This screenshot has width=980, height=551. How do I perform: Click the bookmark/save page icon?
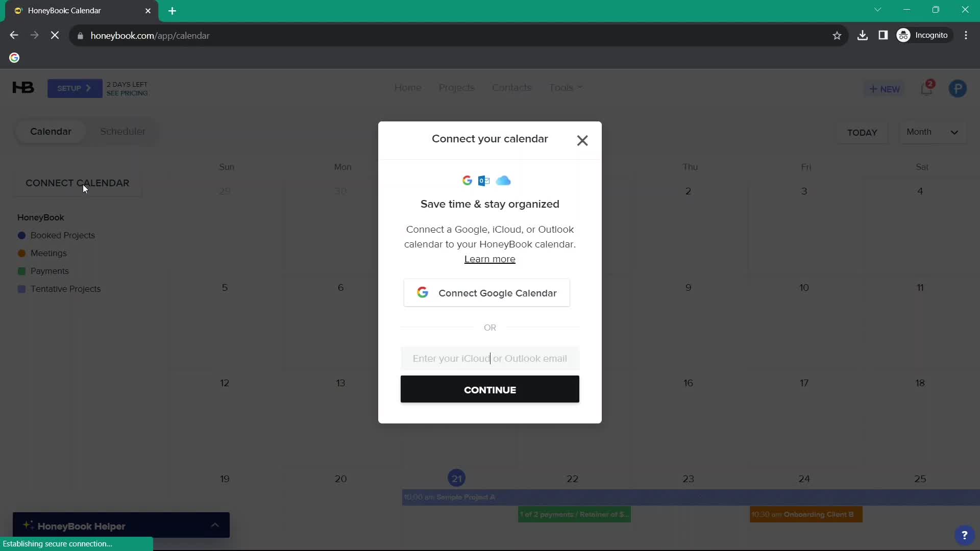(837, 35)
